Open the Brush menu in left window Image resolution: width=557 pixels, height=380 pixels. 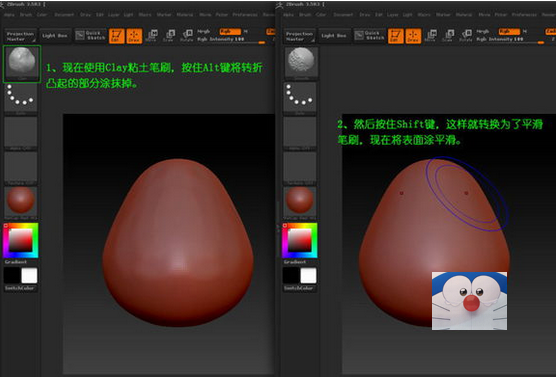(26, 15)
